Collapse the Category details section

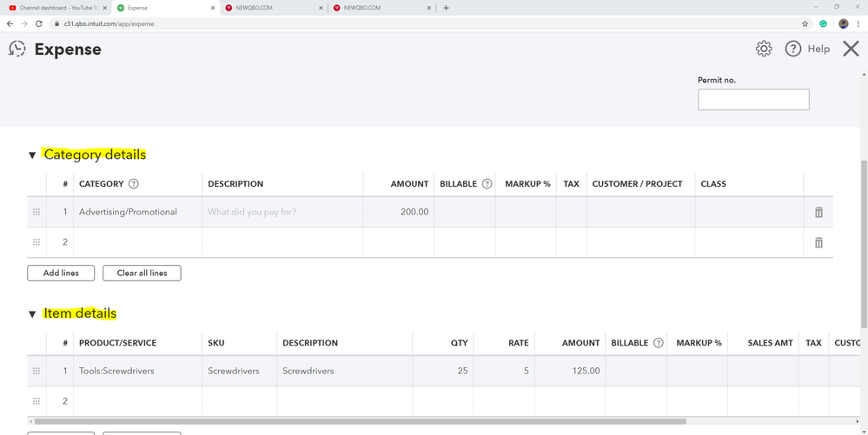coord(32,155)
